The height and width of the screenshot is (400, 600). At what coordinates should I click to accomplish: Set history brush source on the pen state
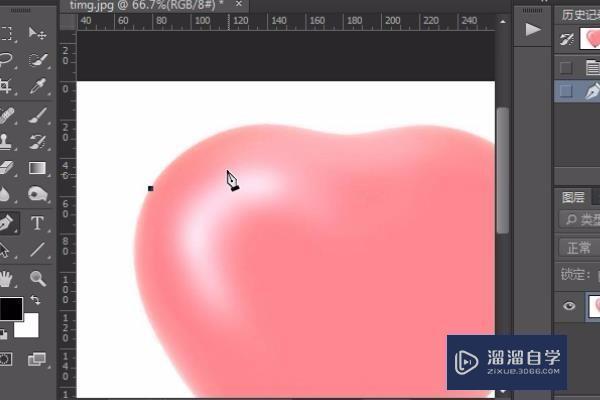click(x=566, y=91)
